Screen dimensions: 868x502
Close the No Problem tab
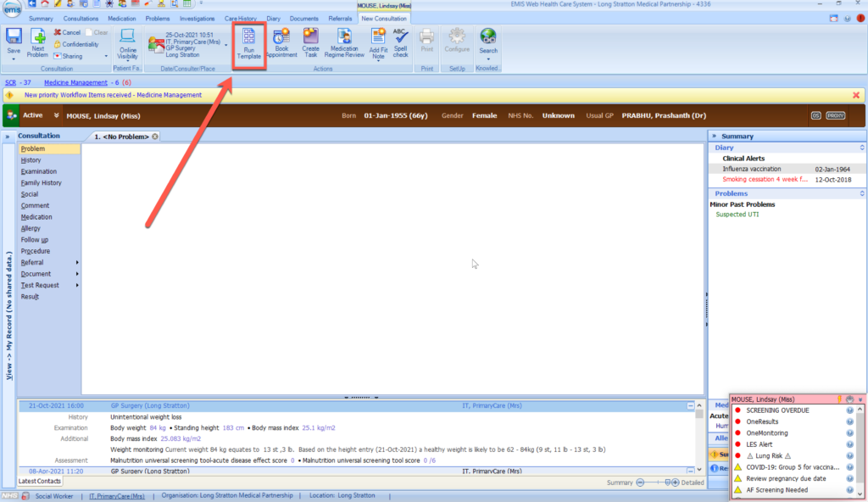[155, 137]
